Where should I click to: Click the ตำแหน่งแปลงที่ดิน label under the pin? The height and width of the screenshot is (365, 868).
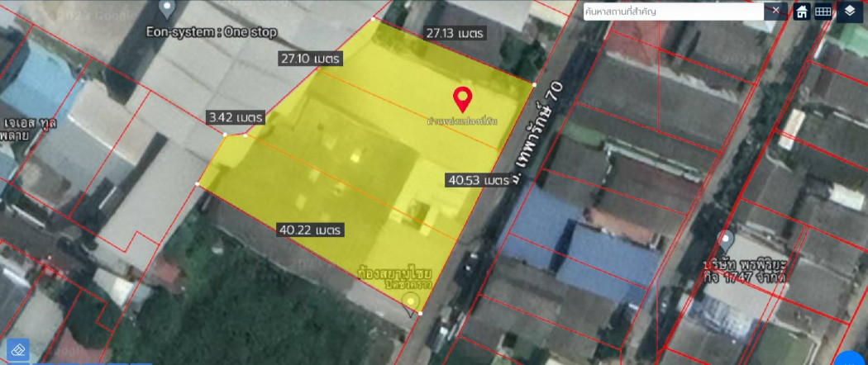point(461,120)
